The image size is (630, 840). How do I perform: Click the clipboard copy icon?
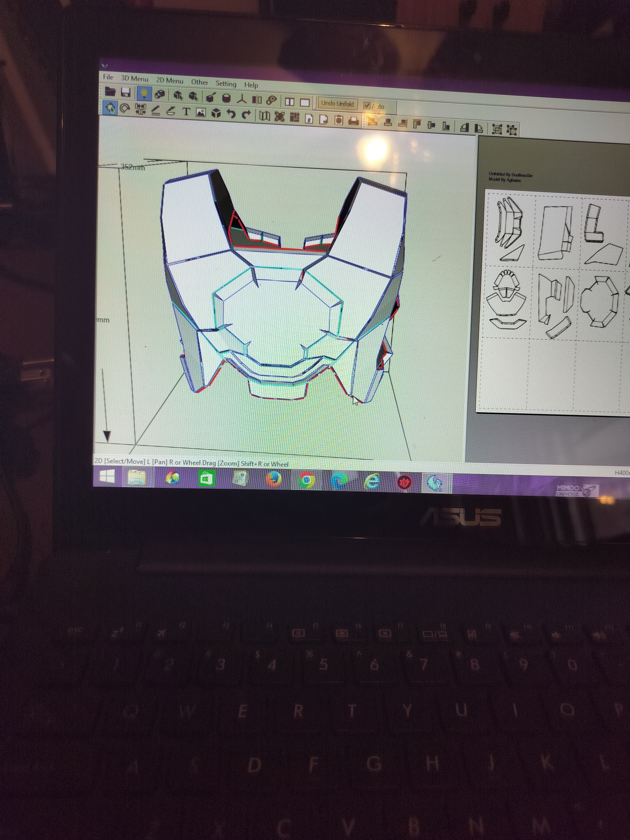[x=339, y=120]
